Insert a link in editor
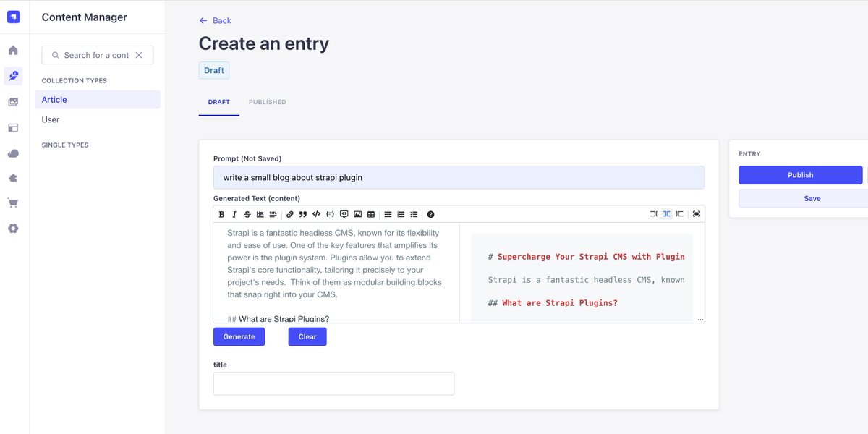The width and height of the screenshot is (868, 434). (x=290, y=214)
